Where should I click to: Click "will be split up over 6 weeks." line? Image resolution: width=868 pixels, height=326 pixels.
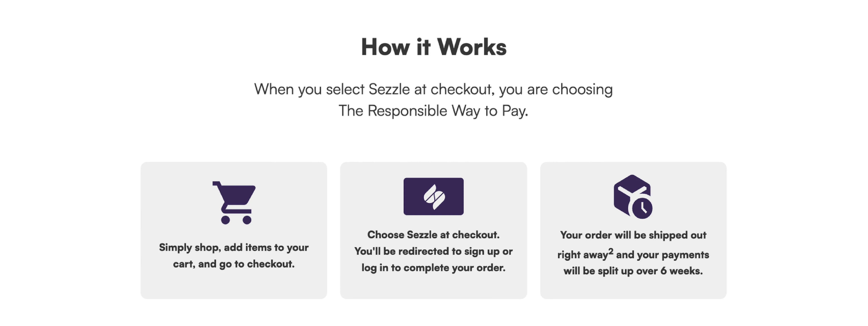633,271
